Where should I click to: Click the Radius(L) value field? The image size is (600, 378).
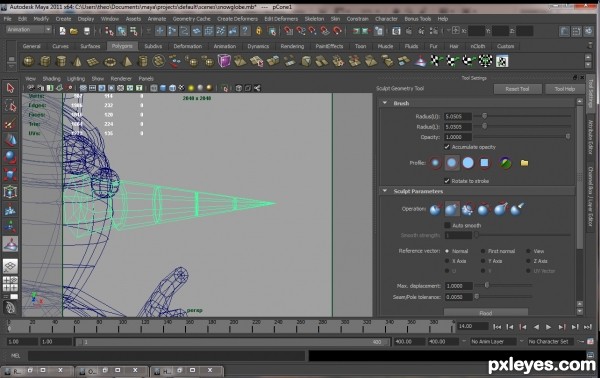(x=458, y=127)
